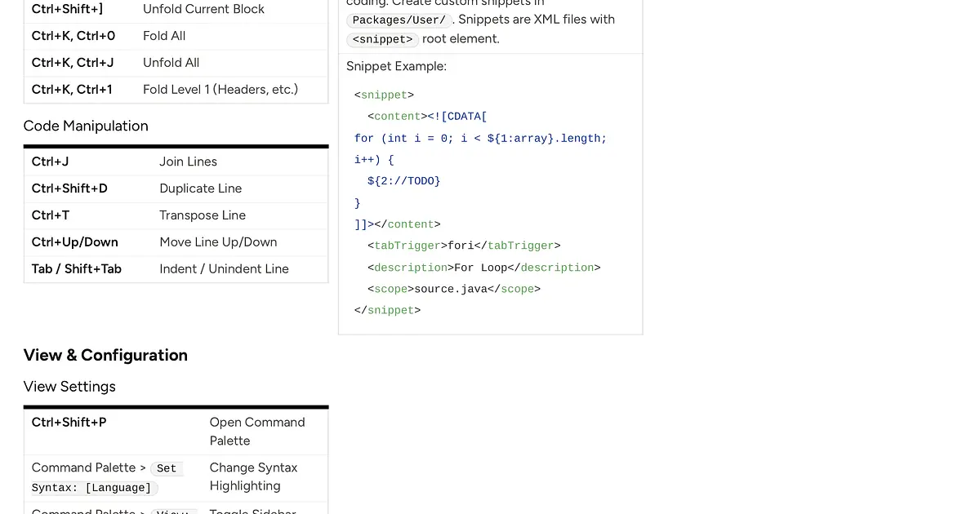Select the Fold Level 1 shortcut row
The image size is (980, 514).
176,89
